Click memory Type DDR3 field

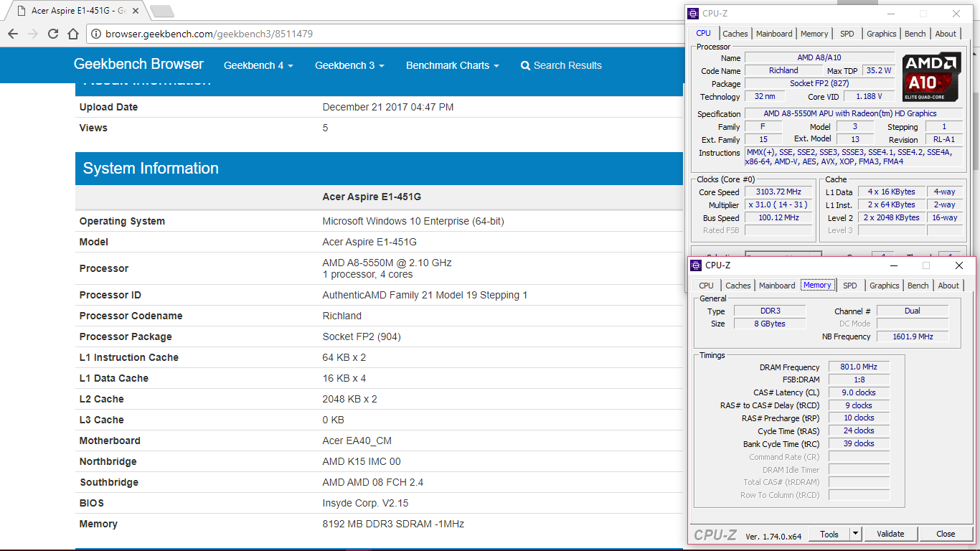coord(770,311)
